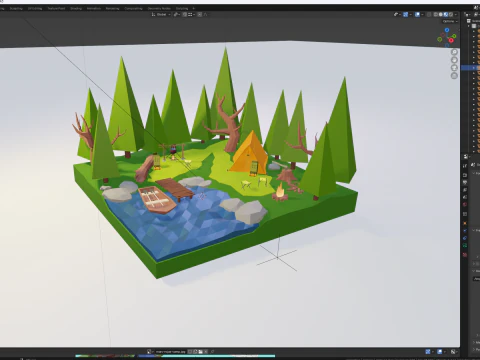Open the blue wrench Modifiers tab
Viewport: 480px width, 360px height.
pos(465,231)
